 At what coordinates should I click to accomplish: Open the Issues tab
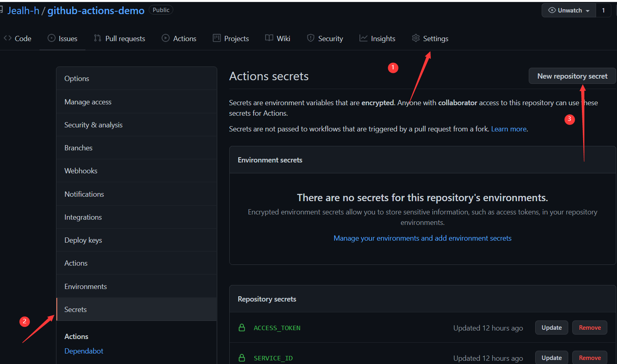point(62,38)
